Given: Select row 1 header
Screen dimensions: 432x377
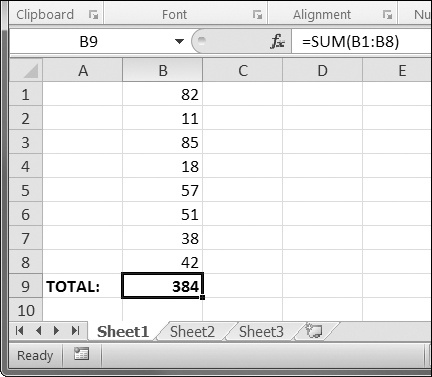Looking at the screenshot, I should pyautogui.click(x=26, y=94).
